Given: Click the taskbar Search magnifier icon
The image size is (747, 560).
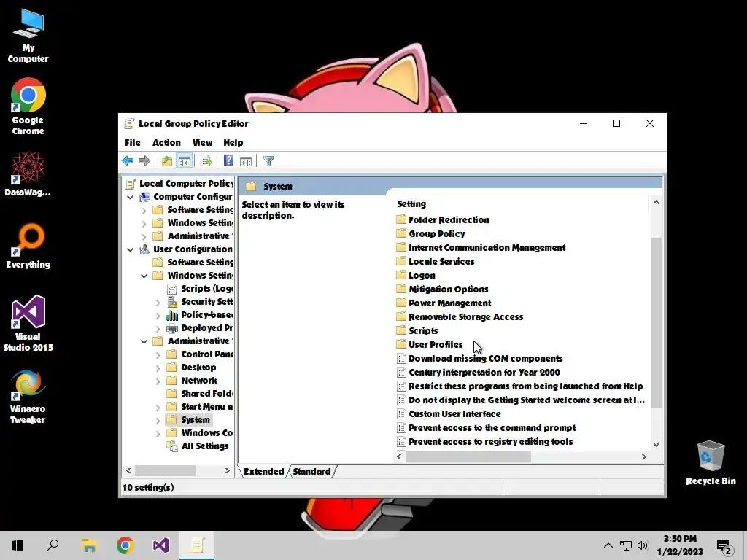Looking at the screenshot, I should pos(53,545).
